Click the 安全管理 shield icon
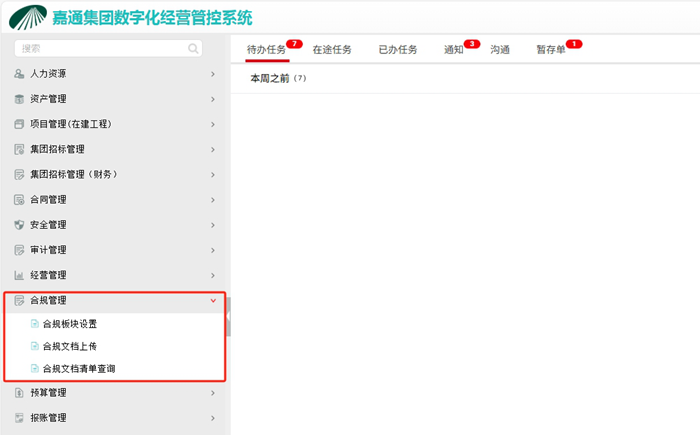 pyautogui.click(x=19, y=225)
